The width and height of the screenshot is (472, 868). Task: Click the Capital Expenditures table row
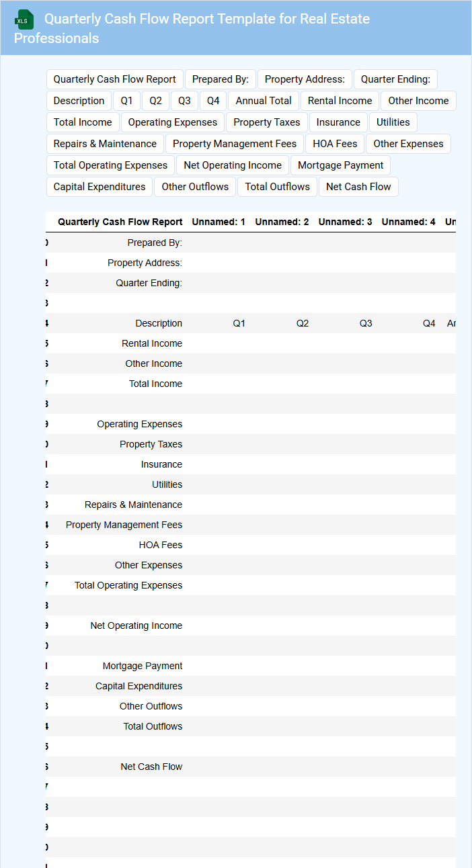(x=251, y=686)
